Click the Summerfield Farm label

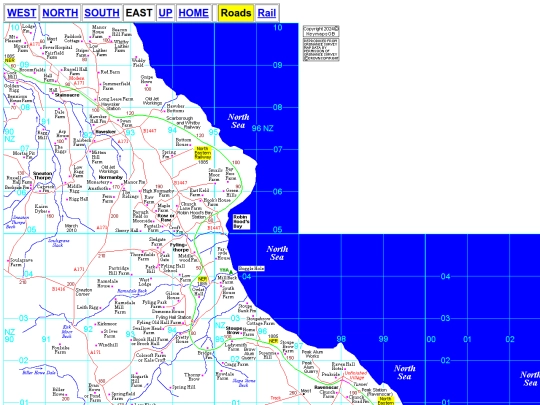click(x=116, y=86)
